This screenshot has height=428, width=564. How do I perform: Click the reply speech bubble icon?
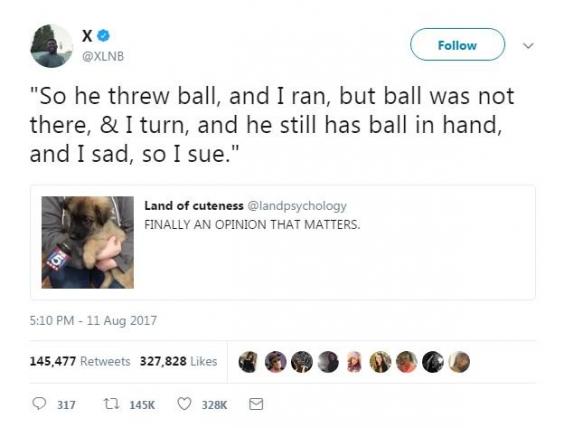[x=39, y=404]
